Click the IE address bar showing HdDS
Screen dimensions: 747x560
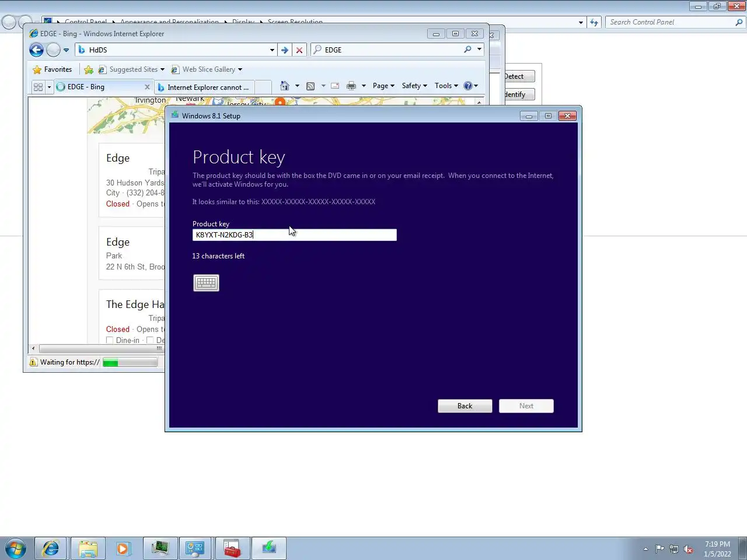[x=175, y=50]
